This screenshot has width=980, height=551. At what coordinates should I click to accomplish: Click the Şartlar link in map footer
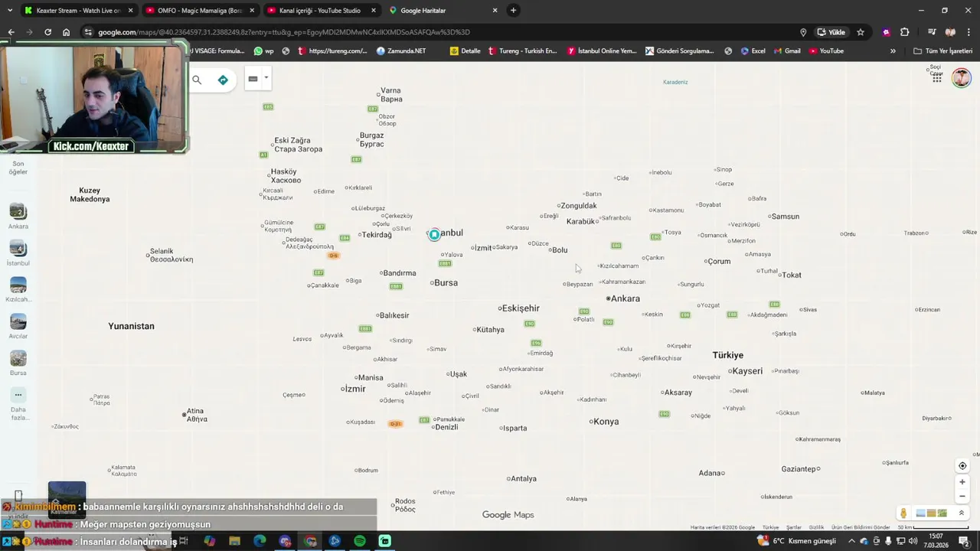tap(794, 527)
